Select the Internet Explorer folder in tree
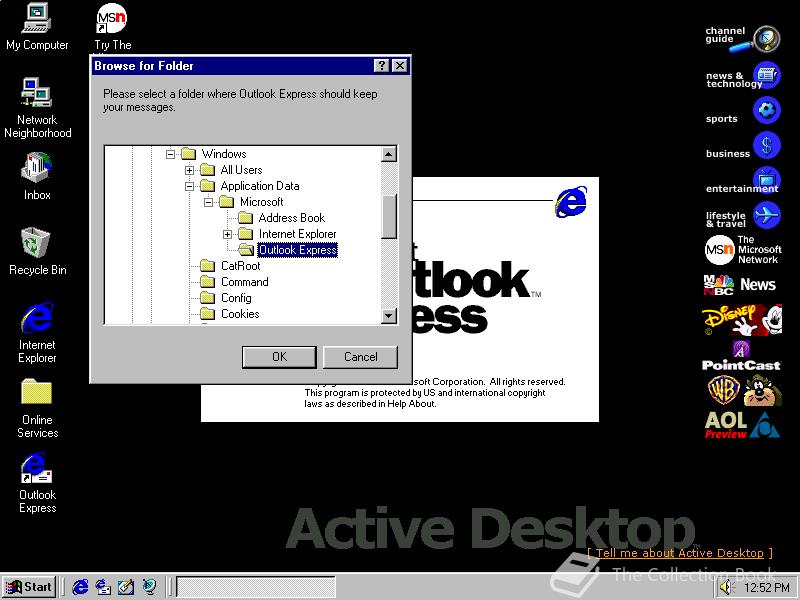The width and height of the screenshot is (800, 600). [x=297, y=234]
